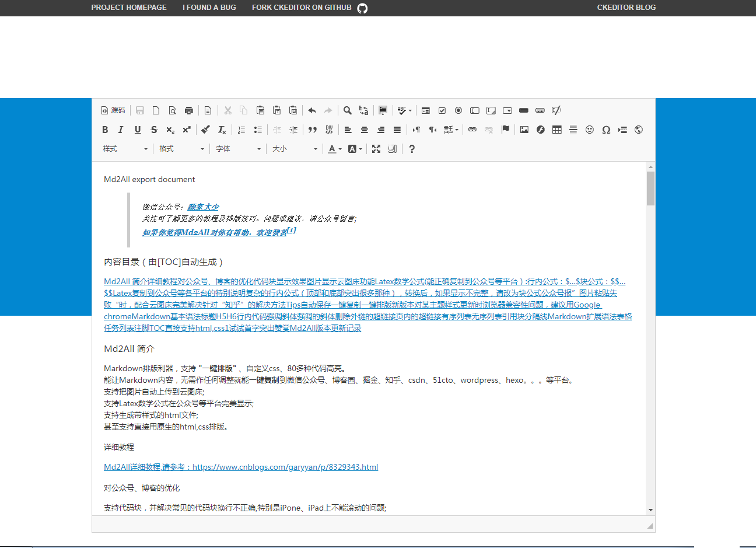This screenshot has height=548, width=756.
Task: Toggle Italic formatting
Action: point(121,130)
